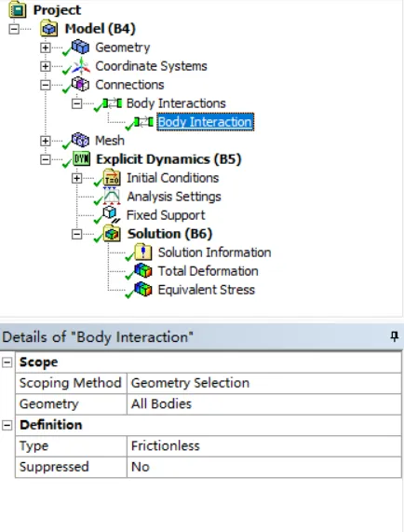Collapse the Definition section in Details
Viewport: 404px width, 532px height.
[7, 425]
